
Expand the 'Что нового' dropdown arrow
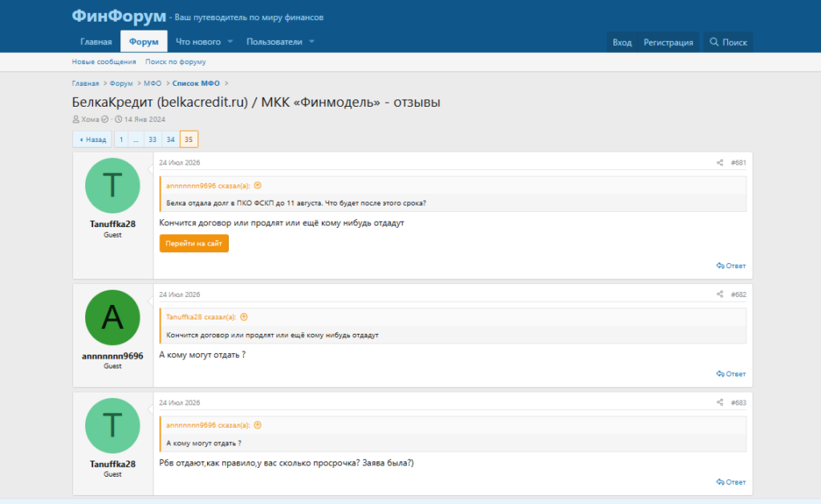[x=230, y=42]
